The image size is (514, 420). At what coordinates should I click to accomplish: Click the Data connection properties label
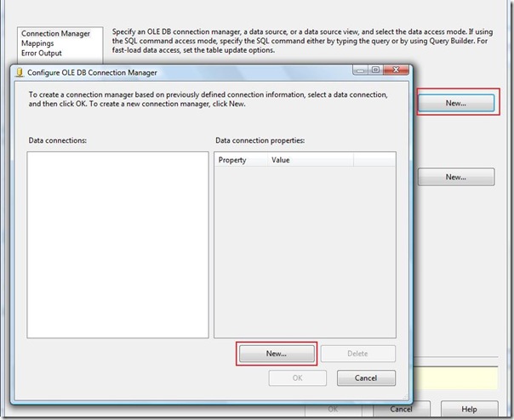260,140
